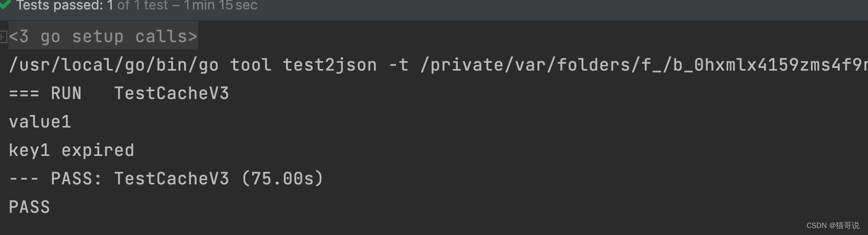Screen dimensions: 868x235
Task: Click the word 'expired' in output
Action: point(98,151)
